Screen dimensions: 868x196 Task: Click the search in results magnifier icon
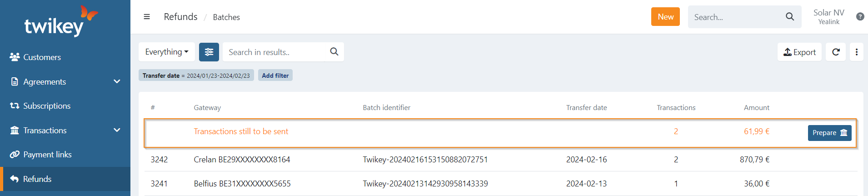(x=334, y=52)
